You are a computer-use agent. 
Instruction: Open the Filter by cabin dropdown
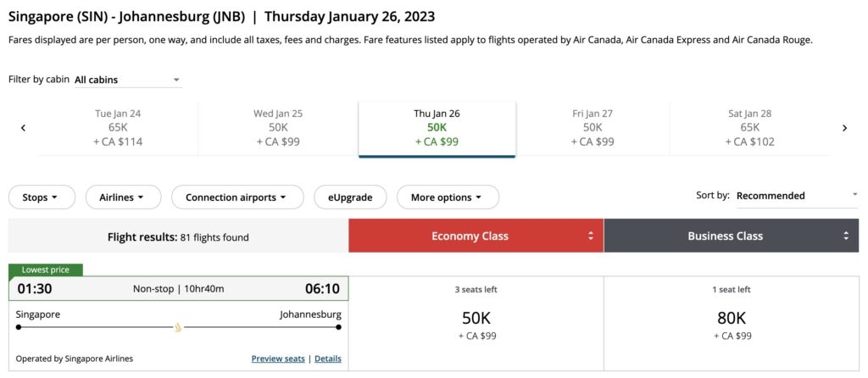(x=127, y=81)
